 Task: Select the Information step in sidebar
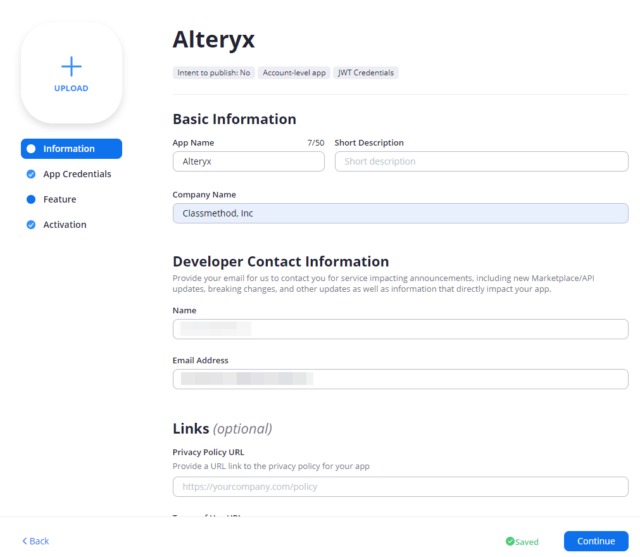tap(71, 149)
